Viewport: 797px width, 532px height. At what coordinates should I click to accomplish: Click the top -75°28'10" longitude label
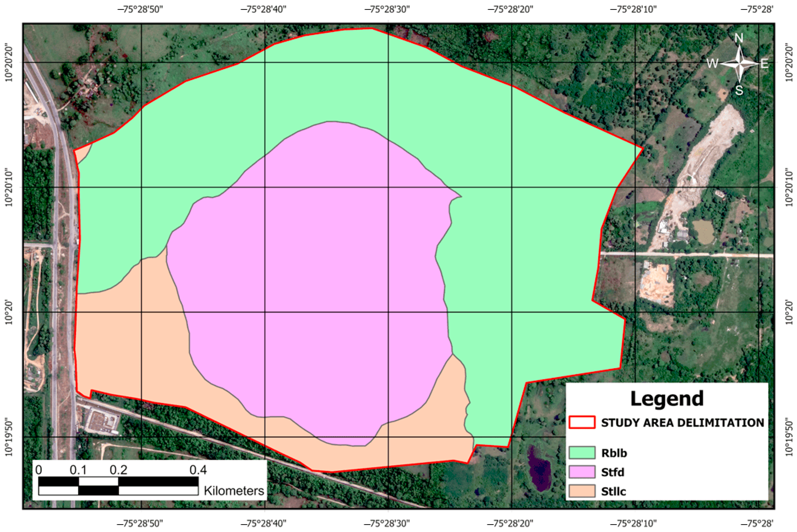pyautogui.click(x=634, y=9)
